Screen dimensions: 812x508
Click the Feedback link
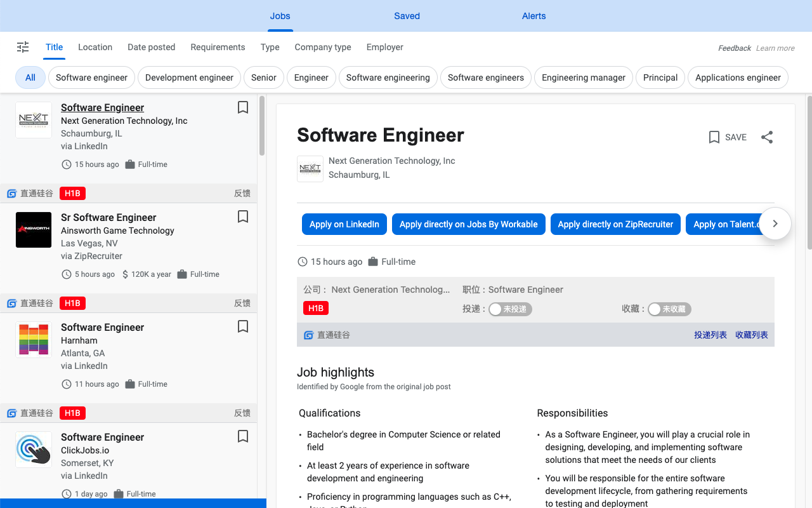click(735, 48)
